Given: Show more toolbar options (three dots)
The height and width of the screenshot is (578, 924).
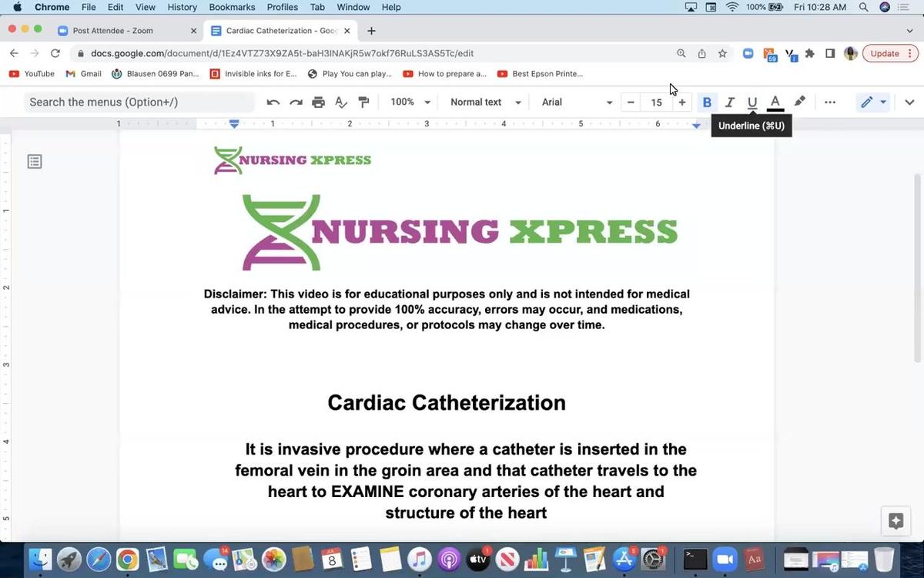Looking at the screenshot, I should tap(830, 102).
